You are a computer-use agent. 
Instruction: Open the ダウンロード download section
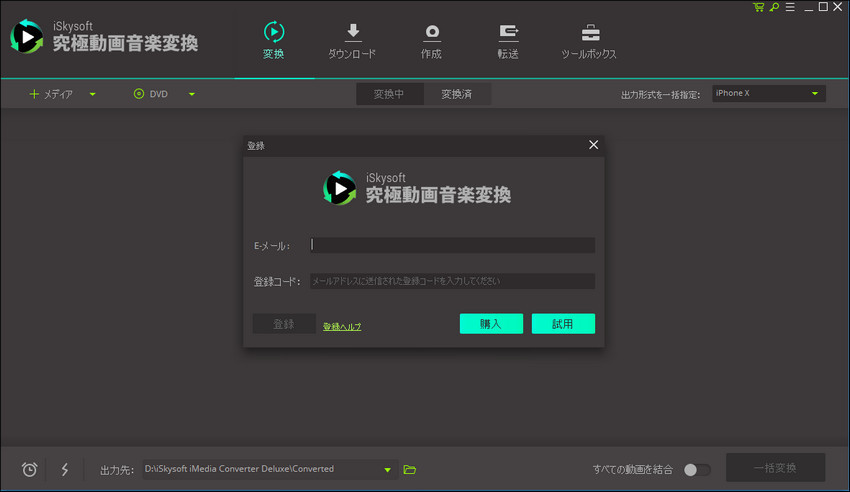(352, 42)
